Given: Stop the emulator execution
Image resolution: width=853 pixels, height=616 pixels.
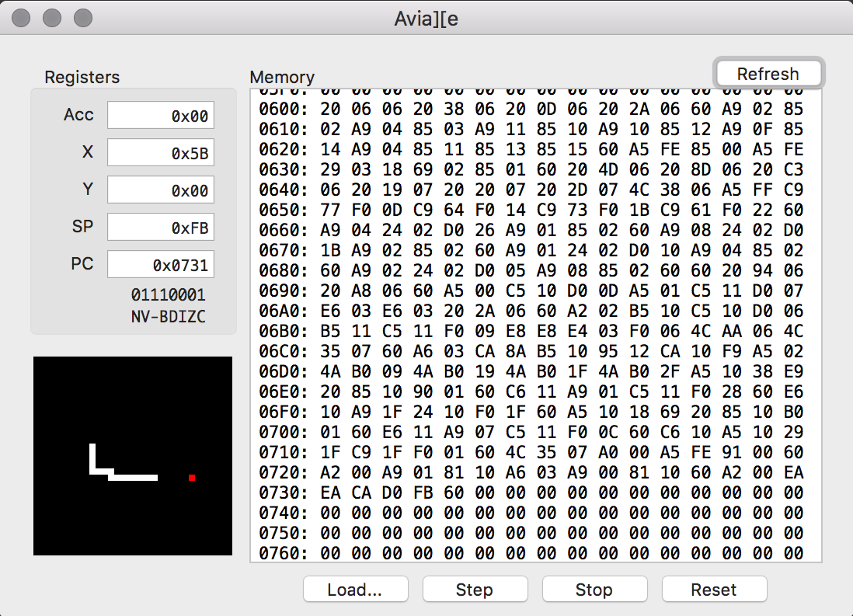Looking at the screenshot, I should [594, 590].
